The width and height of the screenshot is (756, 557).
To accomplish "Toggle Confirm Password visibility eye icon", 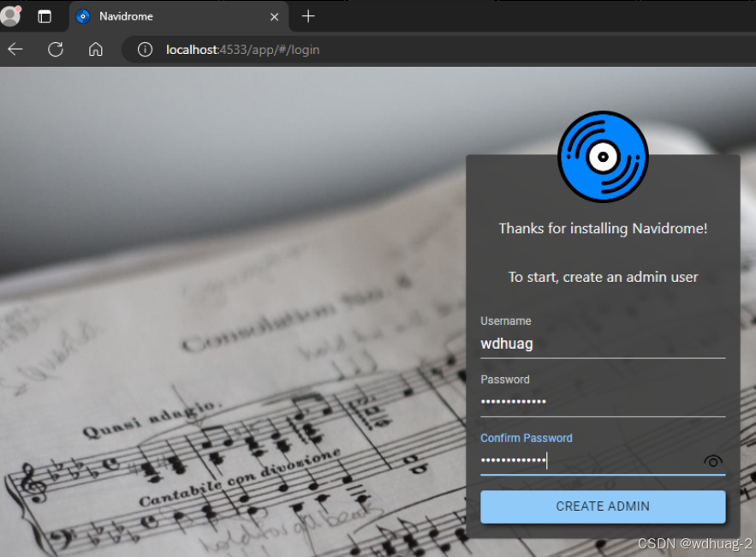I will coord(713,461).
